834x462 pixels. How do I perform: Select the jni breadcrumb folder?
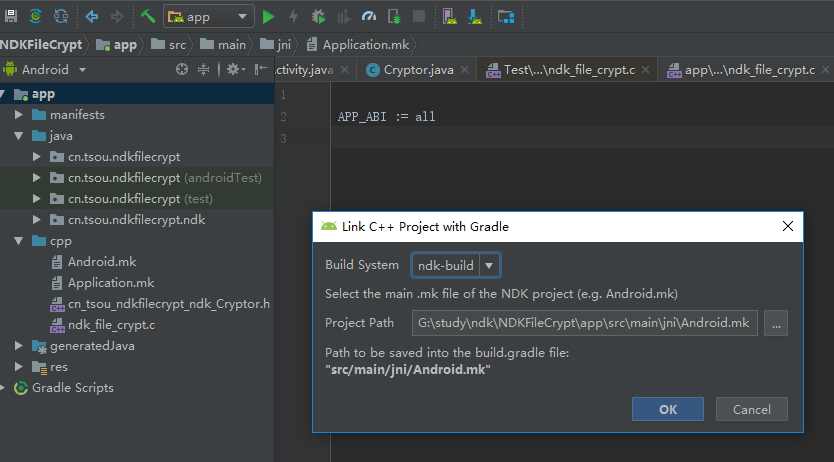[x=276, y=45]
